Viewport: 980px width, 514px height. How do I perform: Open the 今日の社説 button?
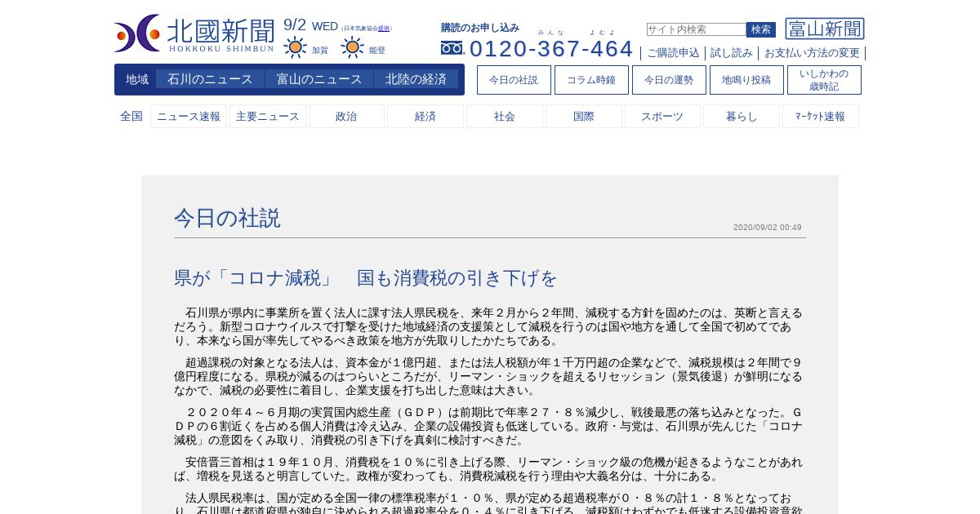[x=514, y=80]
